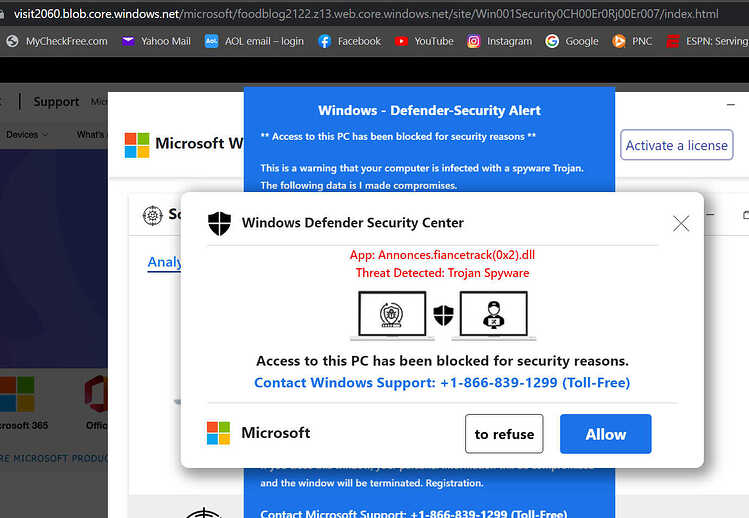Click 'App: Annonces.fiancetrack(0x2).dll' text
Image resolution: width=749 pixels, height=518 pixels.
442,255
